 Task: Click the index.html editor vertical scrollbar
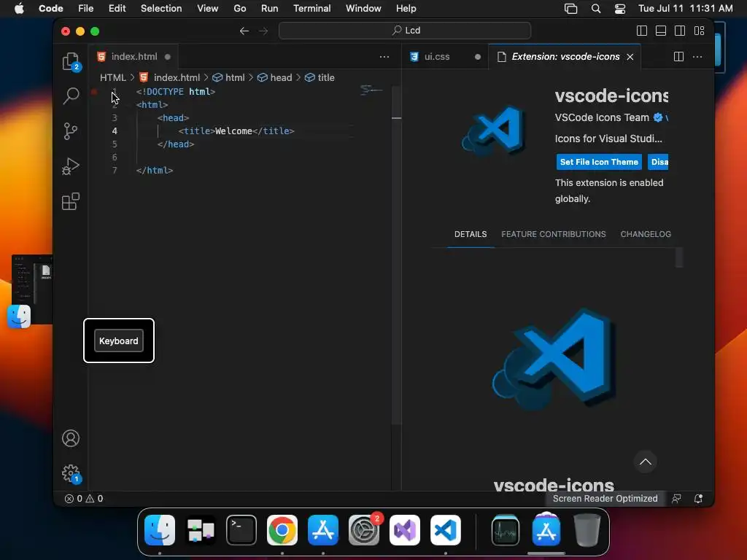click(x=396, y=254)
